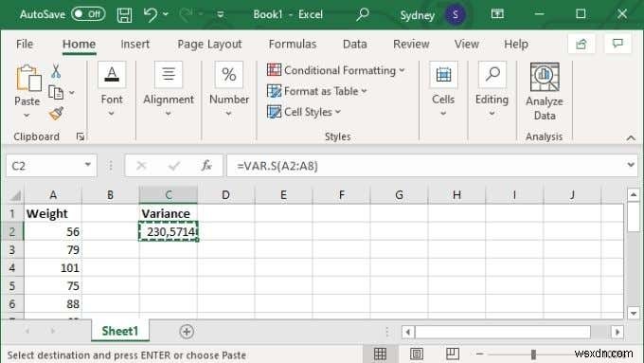Click the Cut scissors icon
The width and height of the screenshot is (644, 363).
tap(56, 71)
